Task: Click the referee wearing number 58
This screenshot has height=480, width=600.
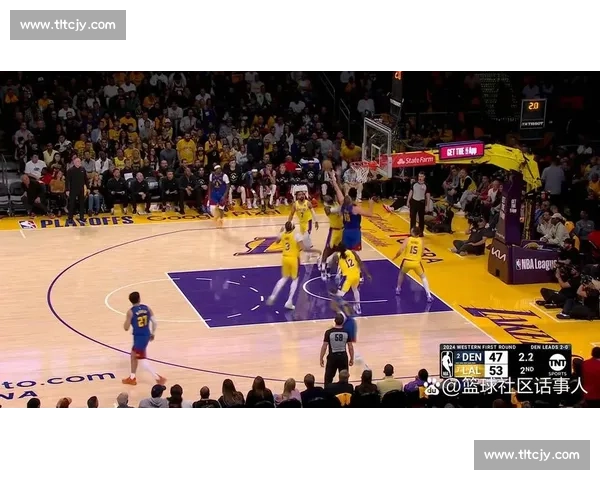Action: [x=337, y=346]
